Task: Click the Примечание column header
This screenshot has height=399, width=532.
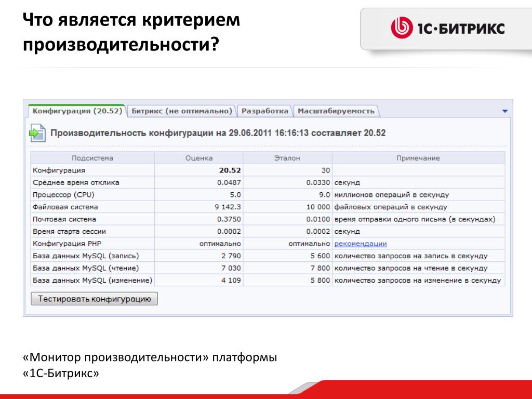Action: [418, 158]
